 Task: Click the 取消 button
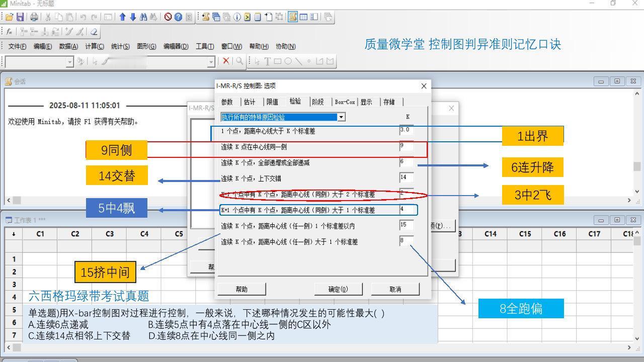click(x=395, y=289)
